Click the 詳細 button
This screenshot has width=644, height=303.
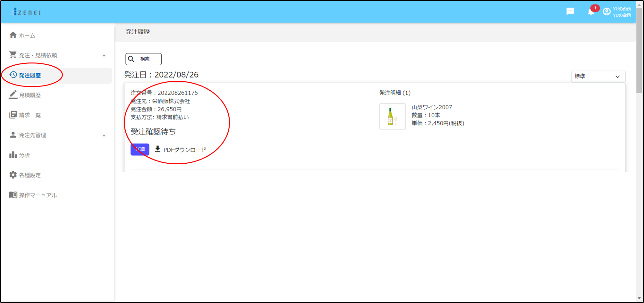tap(140, 149)
